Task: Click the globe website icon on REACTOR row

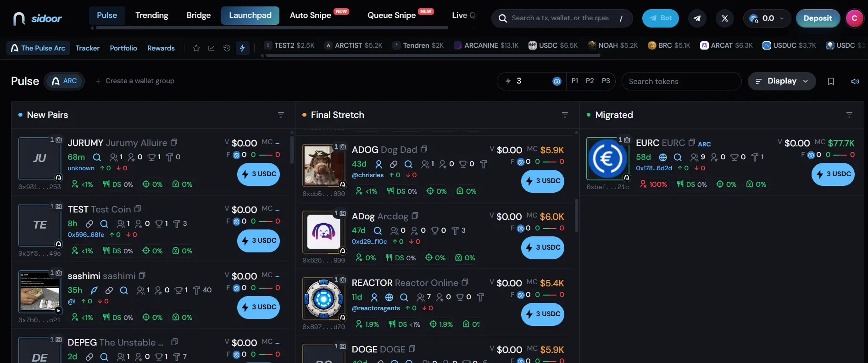Action: [389, 297]
